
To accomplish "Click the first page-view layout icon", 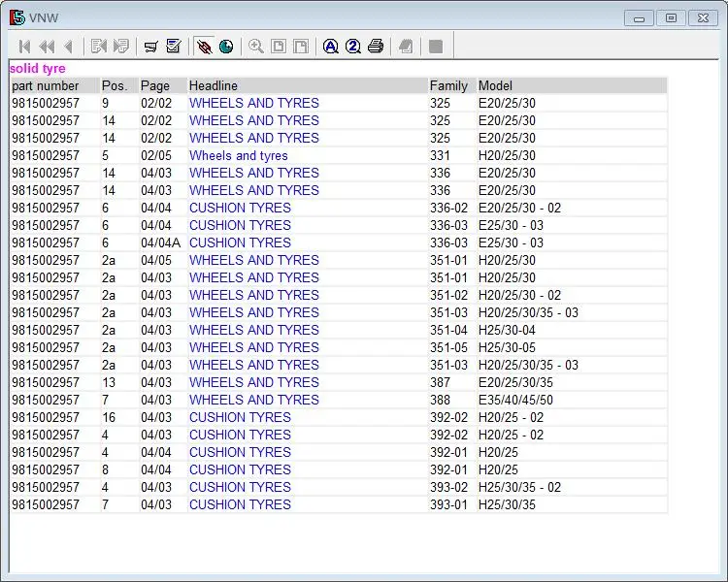I will tap(279, 47).
